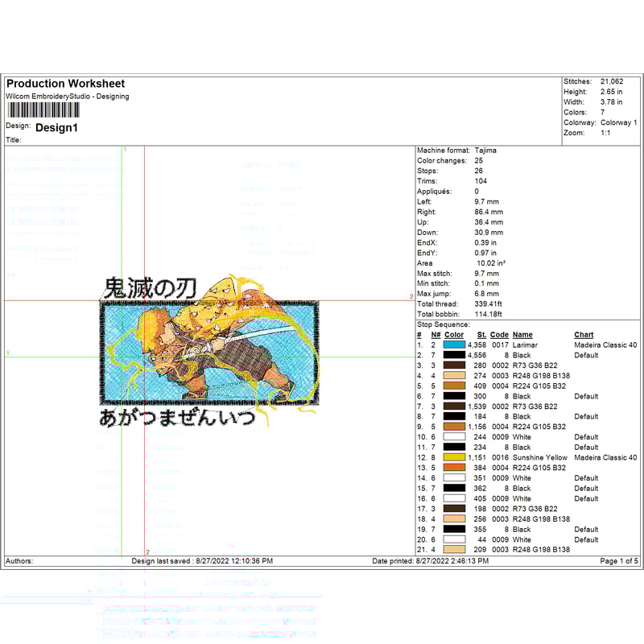Click the Black swatch at stop 2

[x=454, y=355]
